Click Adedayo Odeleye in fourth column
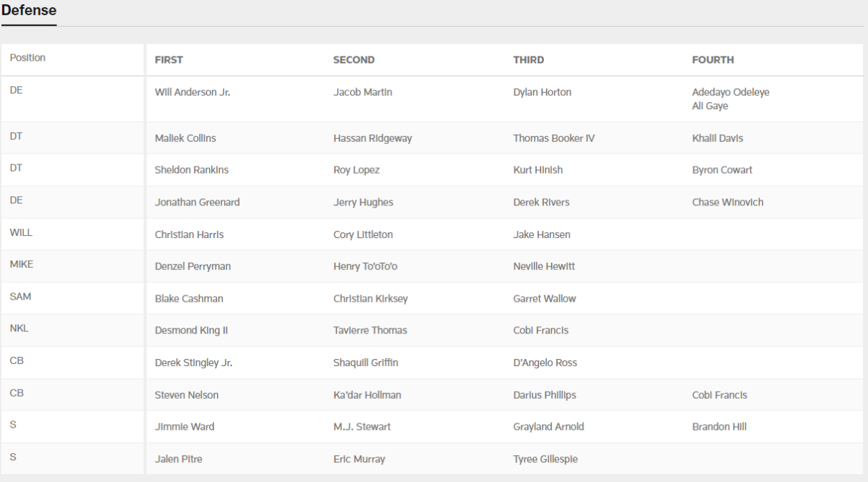The height and width of the screenshot is (482, 868). (x=731, y=93)
